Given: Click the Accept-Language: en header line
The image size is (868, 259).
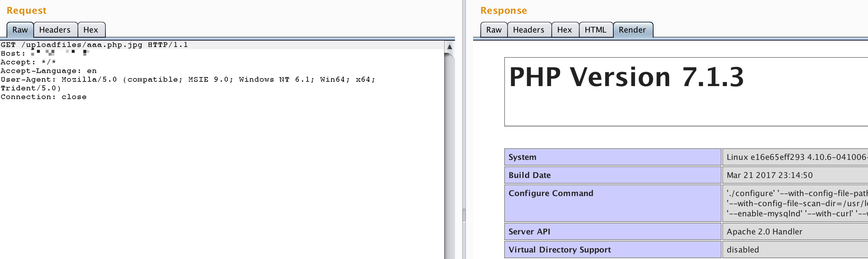Looking at the screenshot, I should click(x=49, y=71).
